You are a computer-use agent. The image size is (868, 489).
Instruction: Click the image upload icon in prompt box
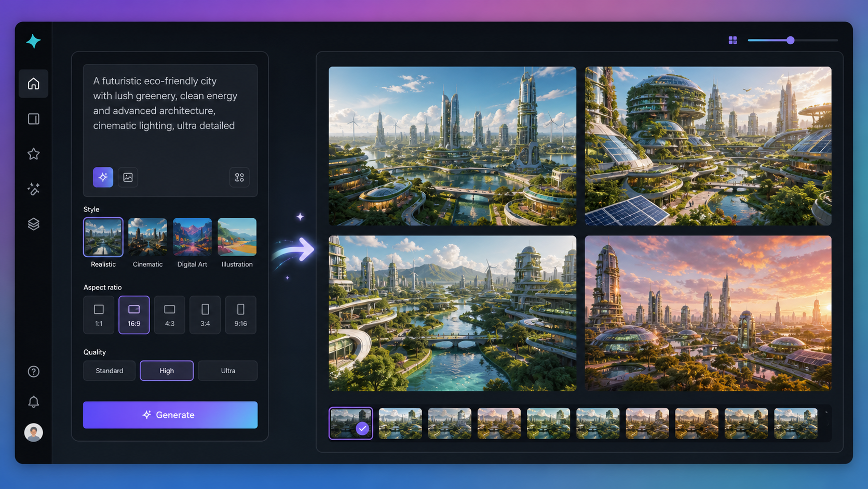coord(128,177)
